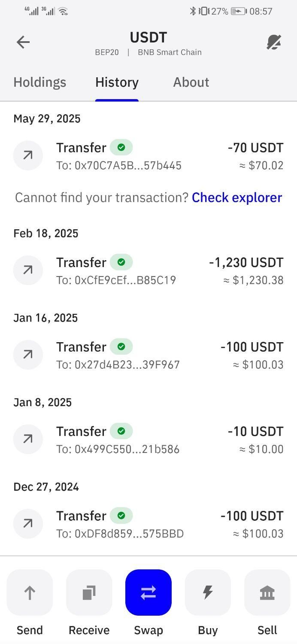This screenshot has width=297, height=644.
Task: Tap the arrow icon of -1,230 USDT transfer
Action: click(x=28, y=270)
